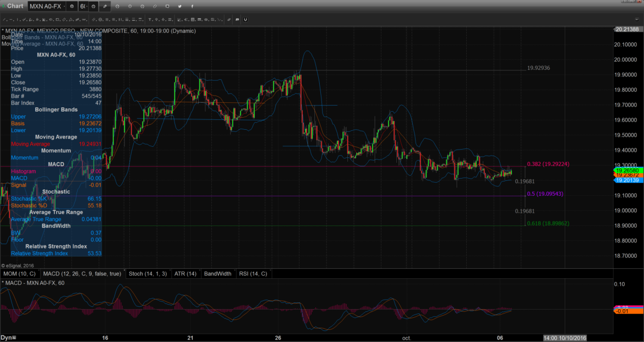The height and width of the screenshot is (342, 644).
Task: Click the speech note icon in drawing toolbar
Action: point(237,19)
